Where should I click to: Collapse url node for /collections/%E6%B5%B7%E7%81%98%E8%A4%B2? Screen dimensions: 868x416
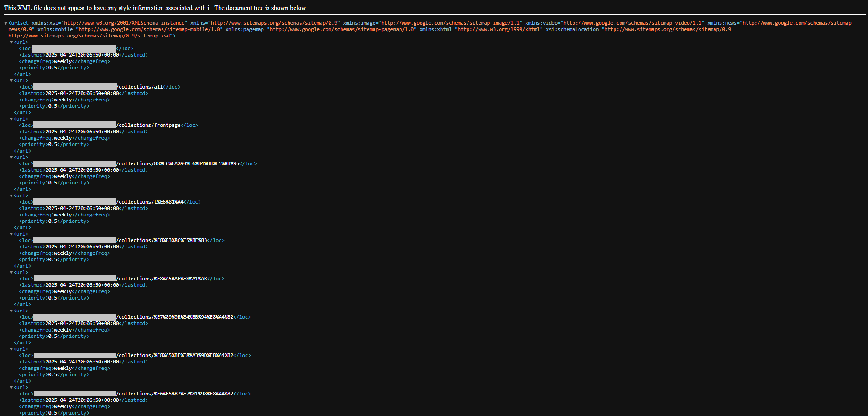[11, 387]
